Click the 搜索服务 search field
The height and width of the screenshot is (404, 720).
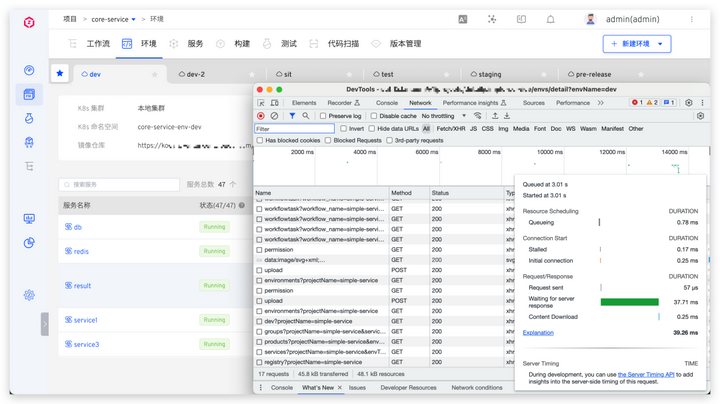119,185
